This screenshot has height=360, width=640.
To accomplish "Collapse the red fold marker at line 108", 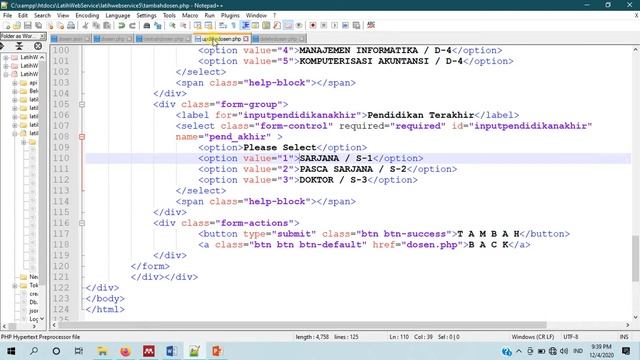I will tap(82, 137).
